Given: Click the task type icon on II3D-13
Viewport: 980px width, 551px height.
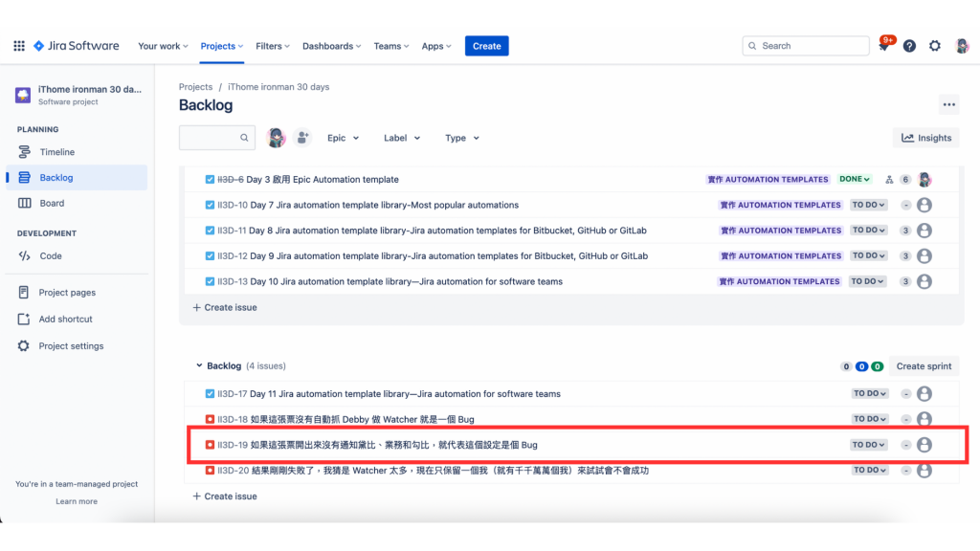Looking at the screenshot, I should [x=210, y=282].
